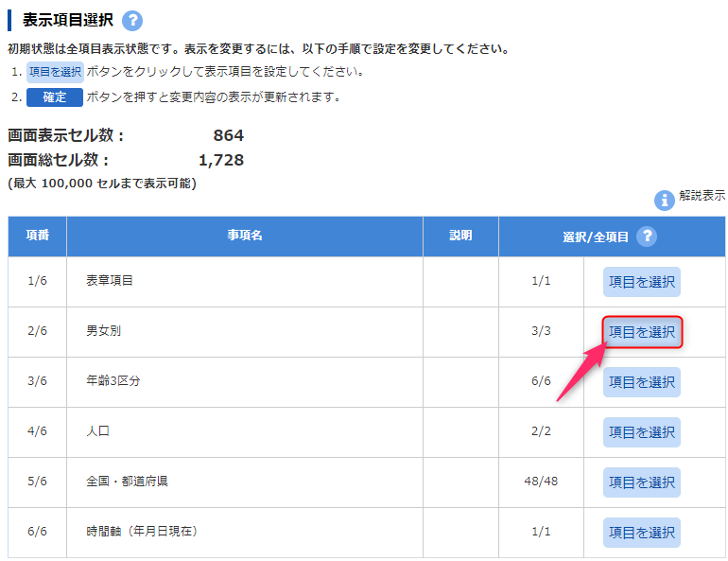The image size is (728, 561).
Task: Click the 画面総セル数 label
Action: click(x=59, y=160)
